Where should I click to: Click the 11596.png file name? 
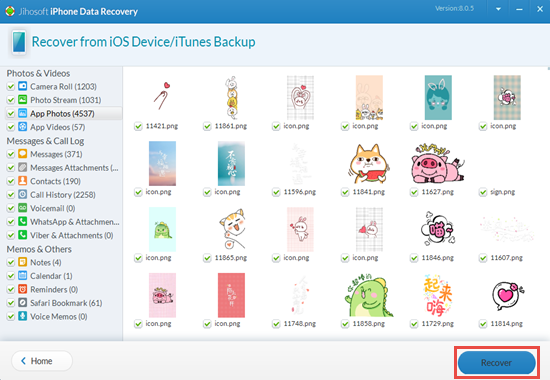coord(300,192)
